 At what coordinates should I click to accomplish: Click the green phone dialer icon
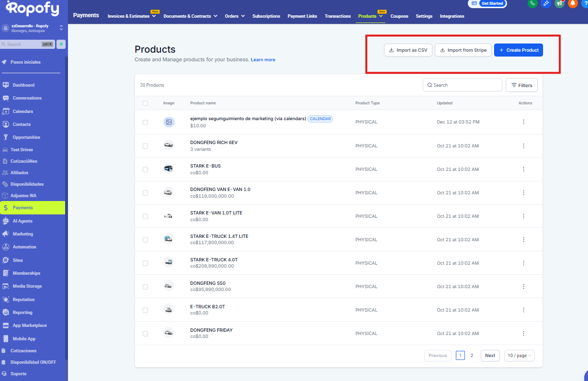click(x=532, y=3)
